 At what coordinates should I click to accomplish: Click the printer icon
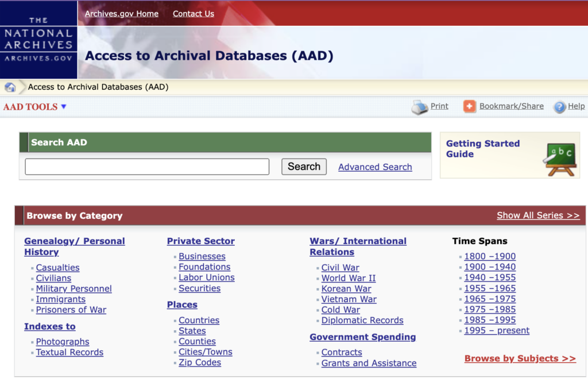click(x=420, y=107)
